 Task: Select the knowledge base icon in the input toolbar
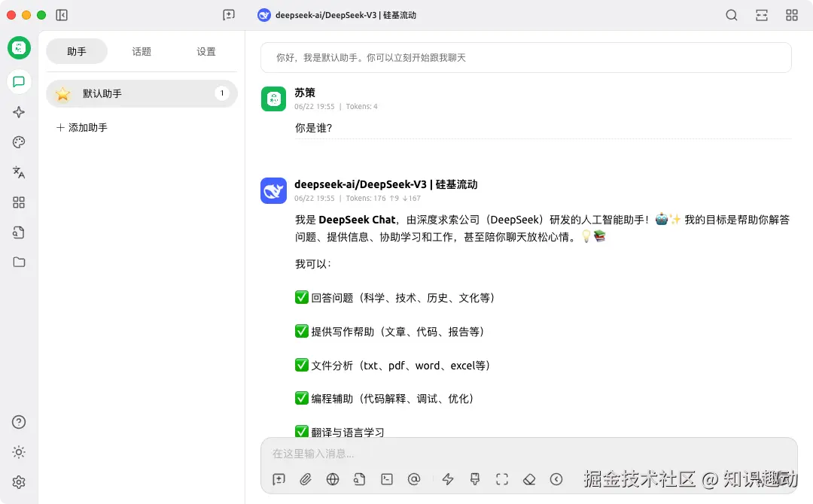point(360,479)
